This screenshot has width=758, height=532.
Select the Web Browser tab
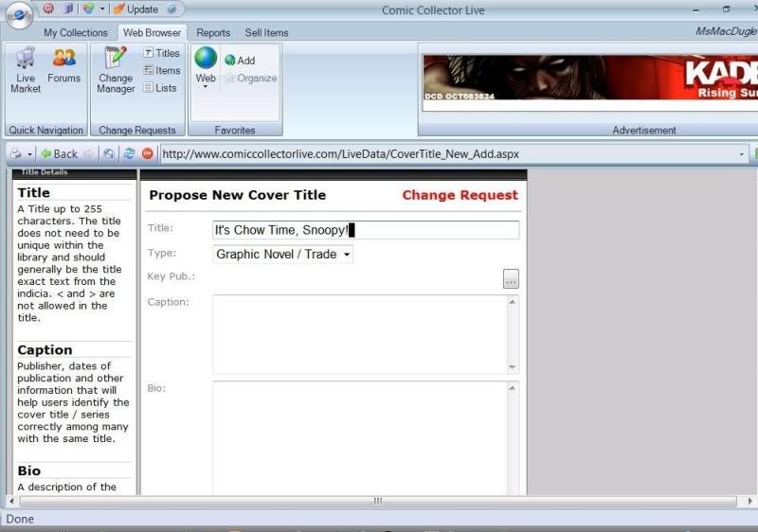152,32
